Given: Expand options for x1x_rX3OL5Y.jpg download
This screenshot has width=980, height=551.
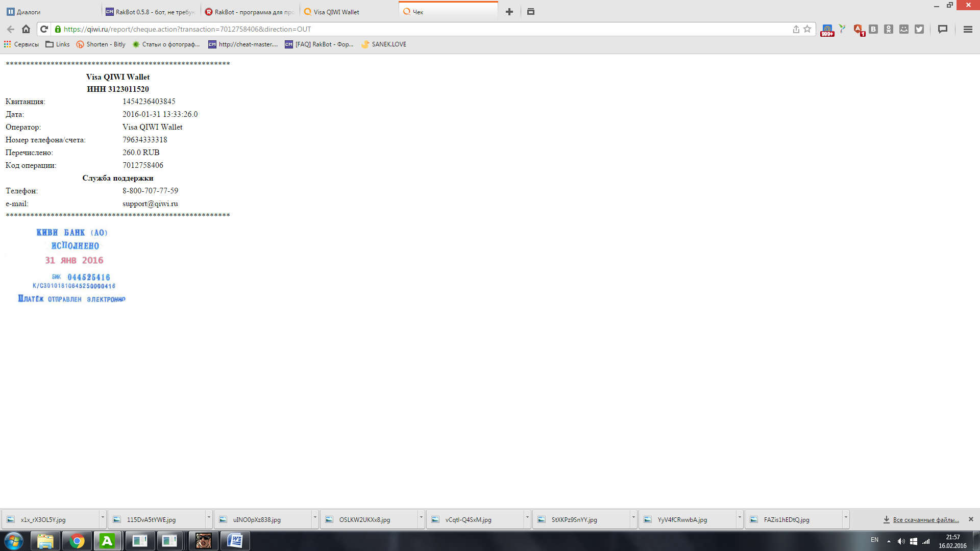Looking at the screenshot, I should coord(103,518).
